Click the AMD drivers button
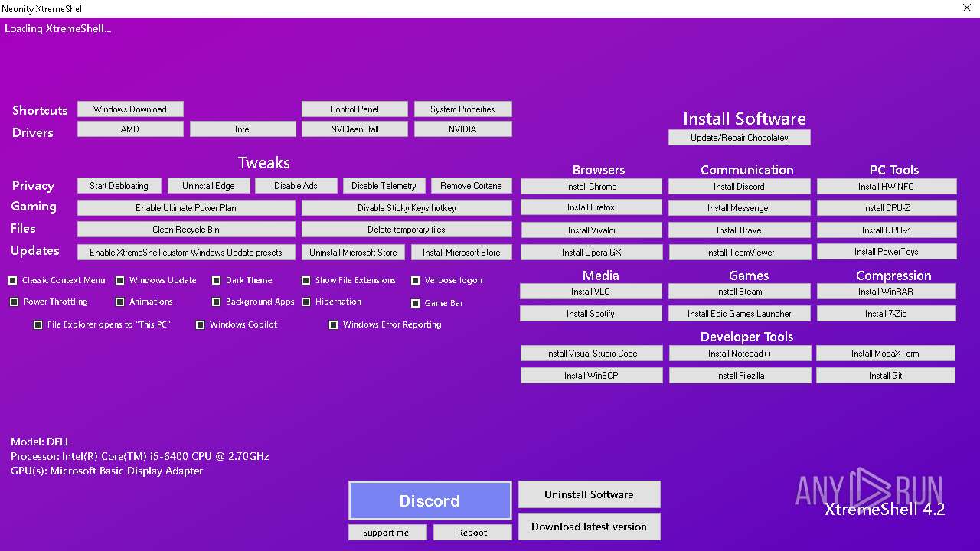The image size is (980, 551). [130, 129]
